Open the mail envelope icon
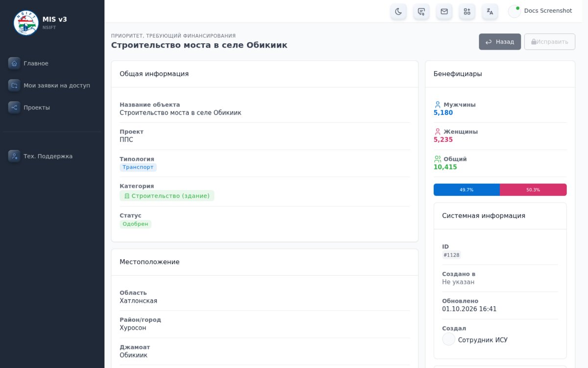 444,11
